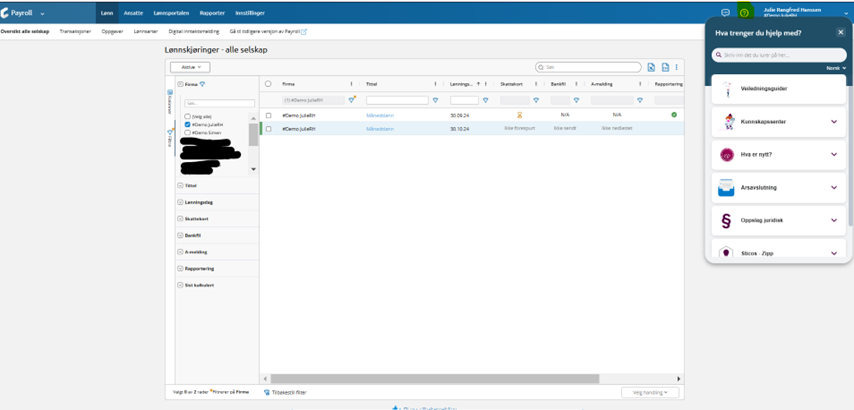Viewport: 854px width, 410px height.
Task: Open the Transaksjoner sub-menu item
Action: coord(75,31)
